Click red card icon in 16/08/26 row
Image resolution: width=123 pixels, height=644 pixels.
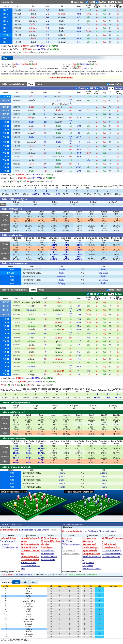click(x=62, y=96)
